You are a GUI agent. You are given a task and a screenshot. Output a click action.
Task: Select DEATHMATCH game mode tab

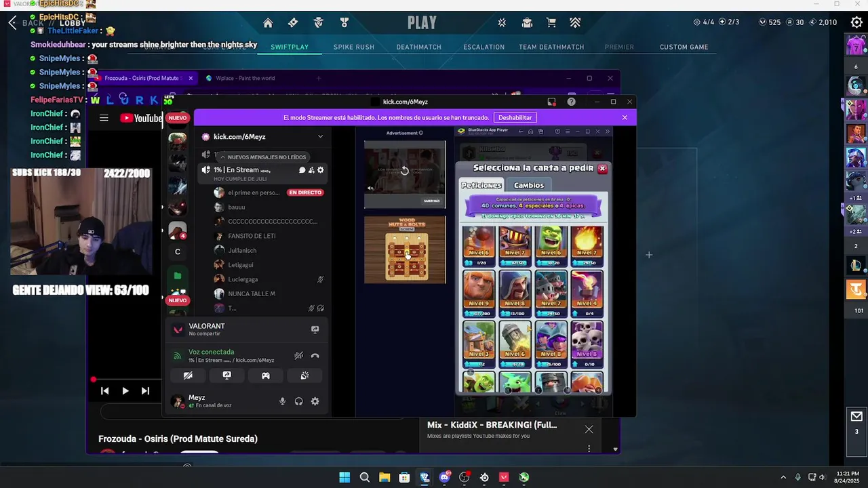tap(419, 47)
